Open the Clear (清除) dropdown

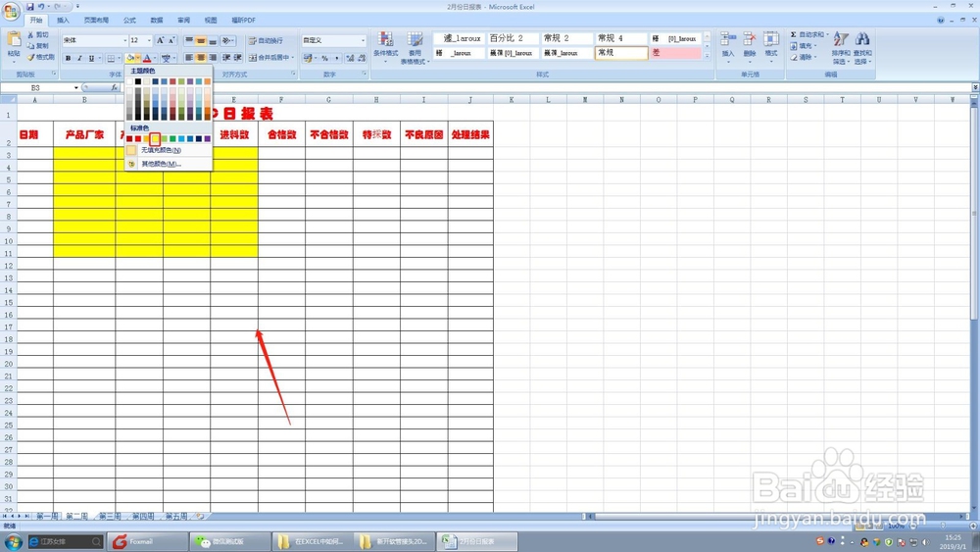804,57
